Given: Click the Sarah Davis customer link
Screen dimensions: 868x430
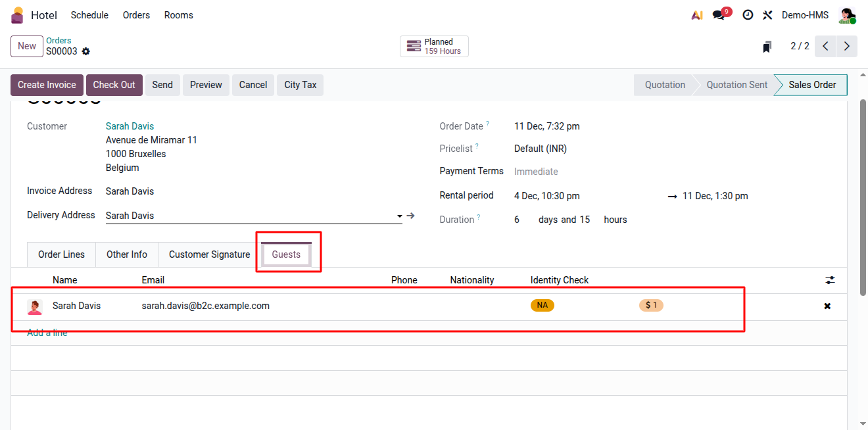Looking at the screenshot, I should pyautogui.click(x=130, y=126).
